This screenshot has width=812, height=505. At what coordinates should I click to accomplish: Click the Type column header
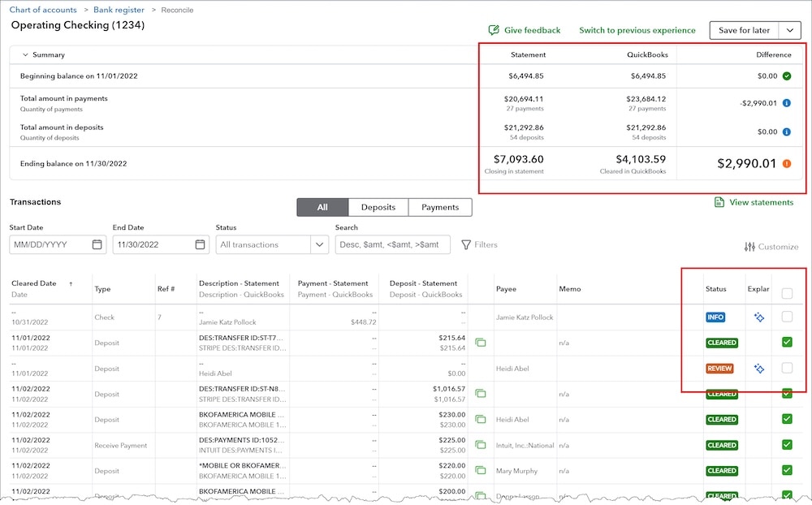102,289
